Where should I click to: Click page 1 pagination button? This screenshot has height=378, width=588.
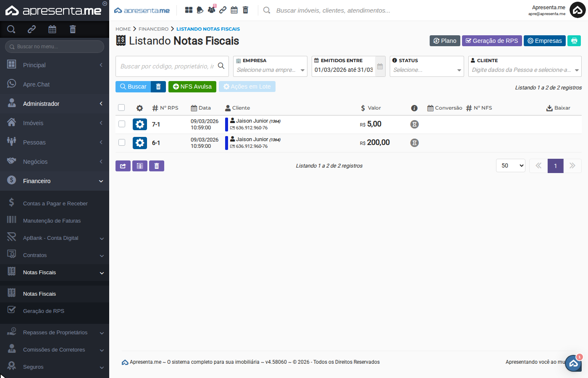coord(555,166)
